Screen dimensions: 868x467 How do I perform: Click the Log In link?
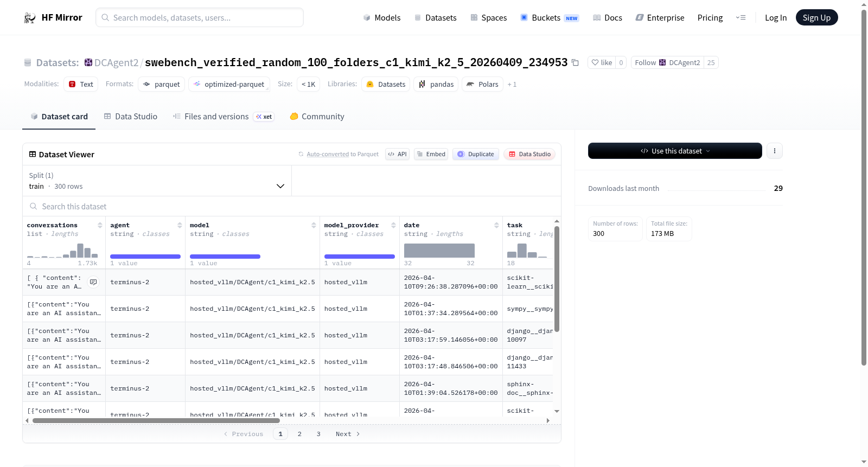click(776, 18)
